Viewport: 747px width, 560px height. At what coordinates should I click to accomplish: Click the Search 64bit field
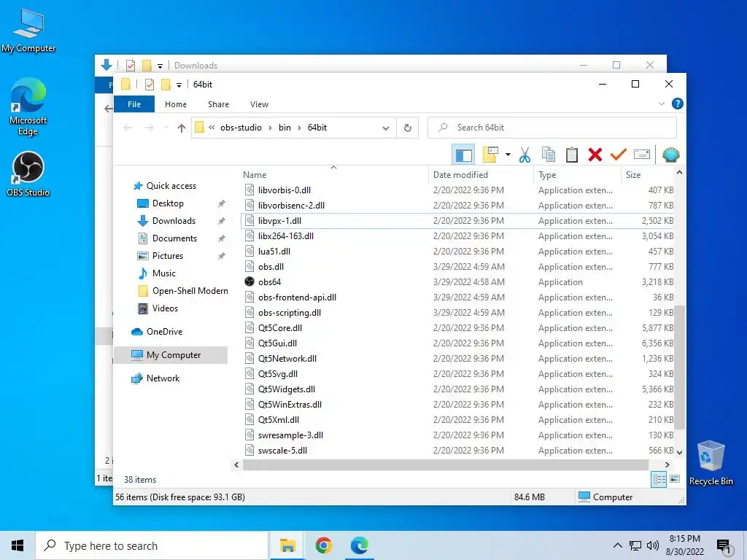(551, 128)
